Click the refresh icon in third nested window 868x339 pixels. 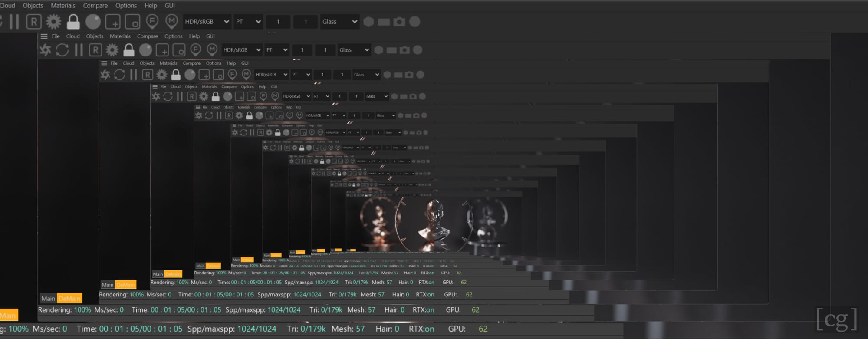(119, 75)
